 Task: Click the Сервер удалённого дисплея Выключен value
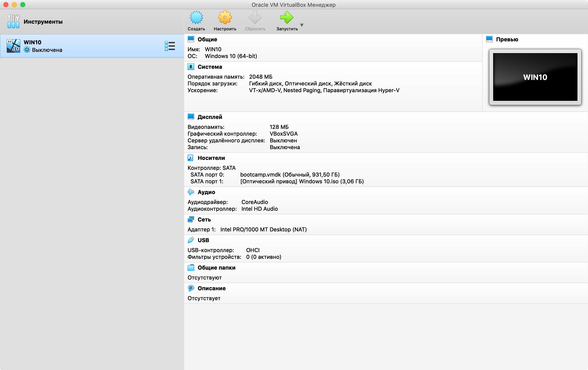pyautogui.click(x=283, y=140)
